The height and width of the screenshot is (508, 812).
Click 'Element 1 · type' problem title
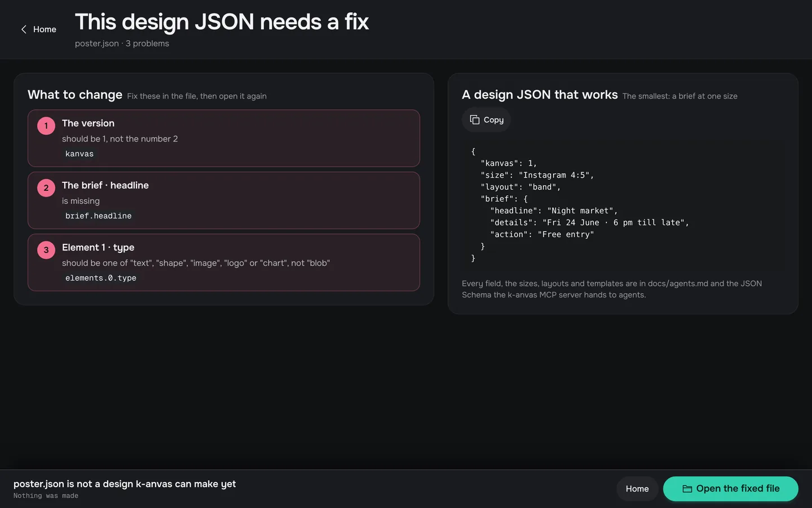(x=98, y=247)
